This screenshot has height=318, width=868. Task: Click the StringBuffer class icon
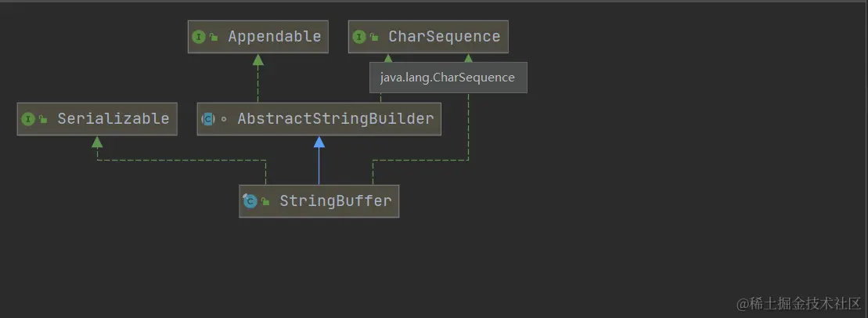coord(250,201)
